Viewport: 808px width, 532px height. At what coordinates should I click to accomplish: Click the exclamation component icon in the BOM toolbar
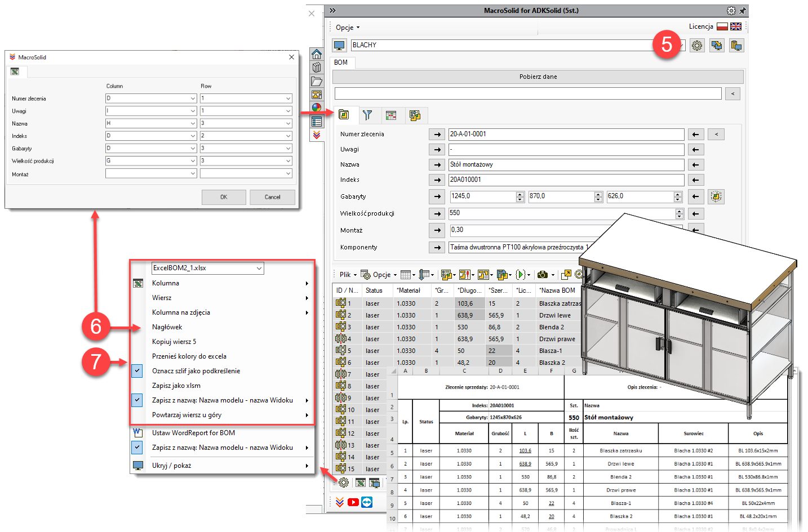coord(464,275)
